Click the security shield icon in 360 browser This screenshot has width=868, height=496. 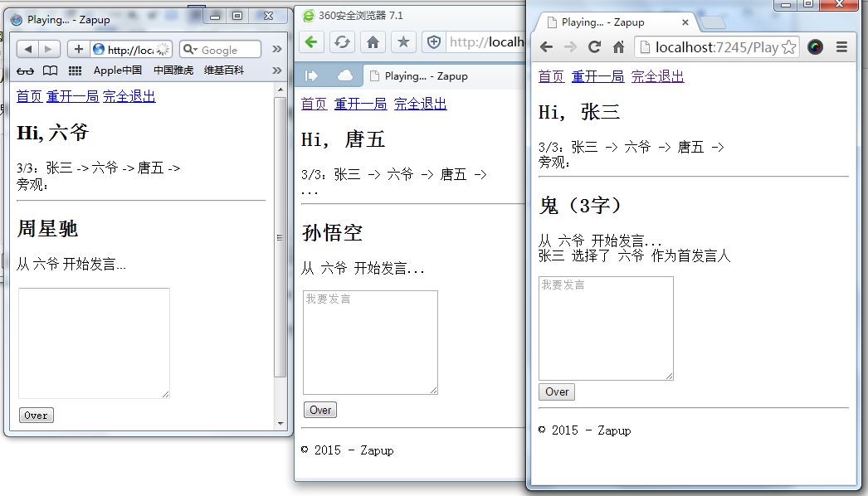pyautogui.click(x=434, y=41)
